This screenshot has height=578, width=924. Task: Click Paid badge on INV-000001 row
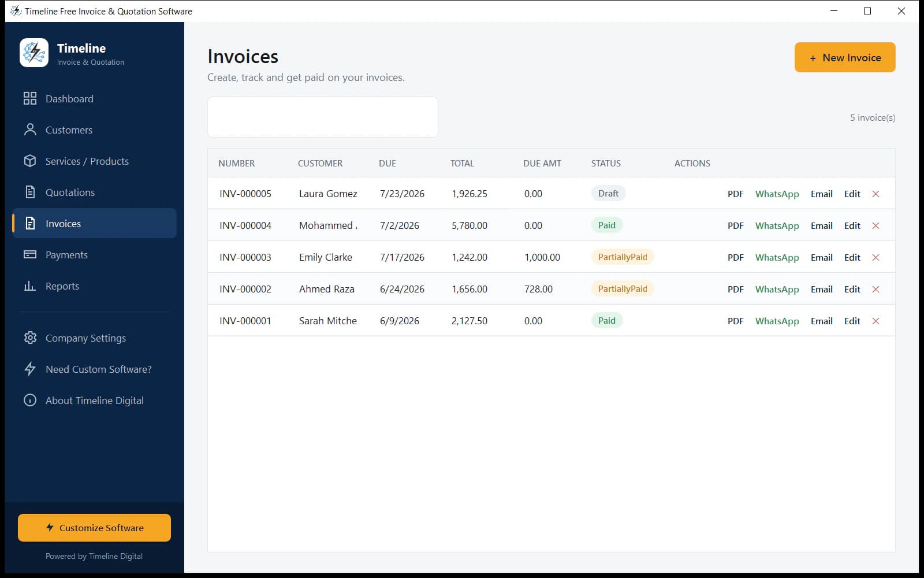606,321
